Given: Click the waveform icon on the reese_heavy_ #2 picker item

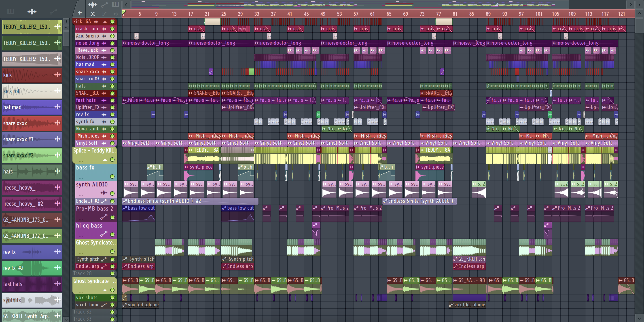Looking at the screenshot, I should tap(57, 203).
